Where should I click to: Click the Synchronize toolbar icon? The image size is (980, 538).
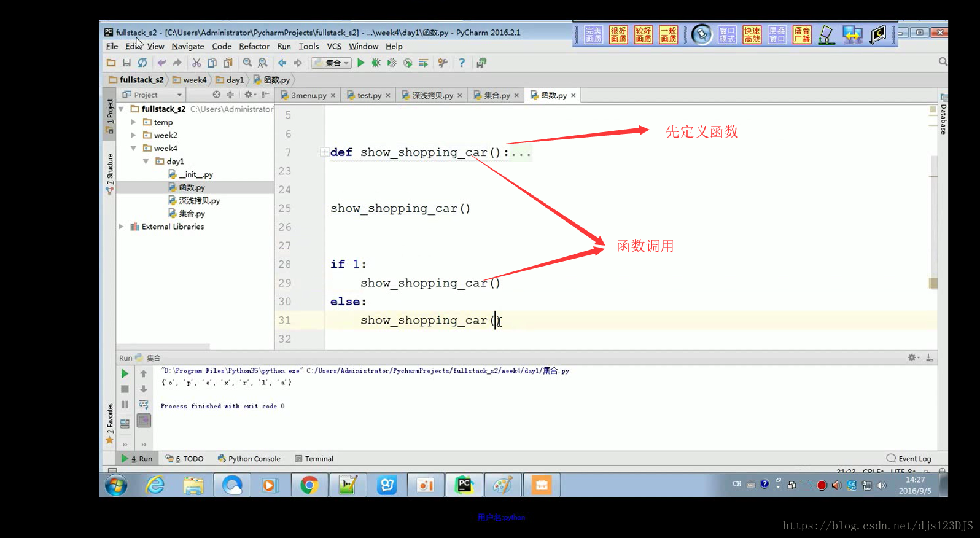(x=142, y=63)
